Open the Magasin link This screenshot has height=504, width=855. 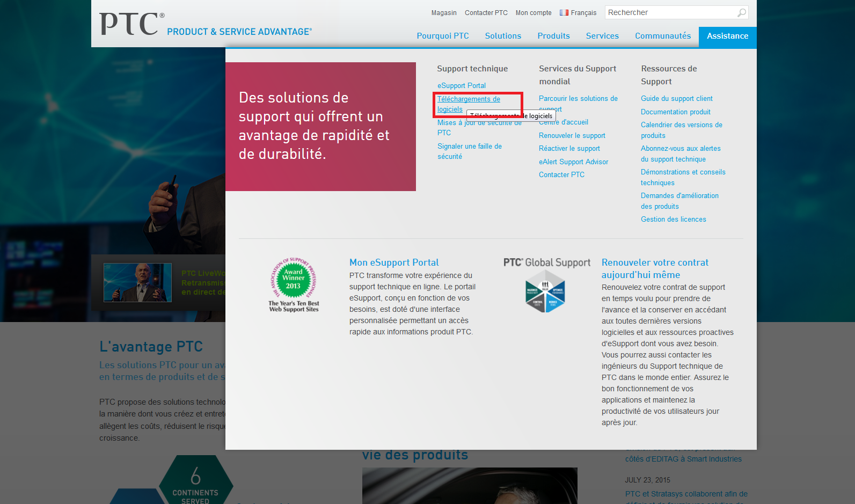click(444, 13)
